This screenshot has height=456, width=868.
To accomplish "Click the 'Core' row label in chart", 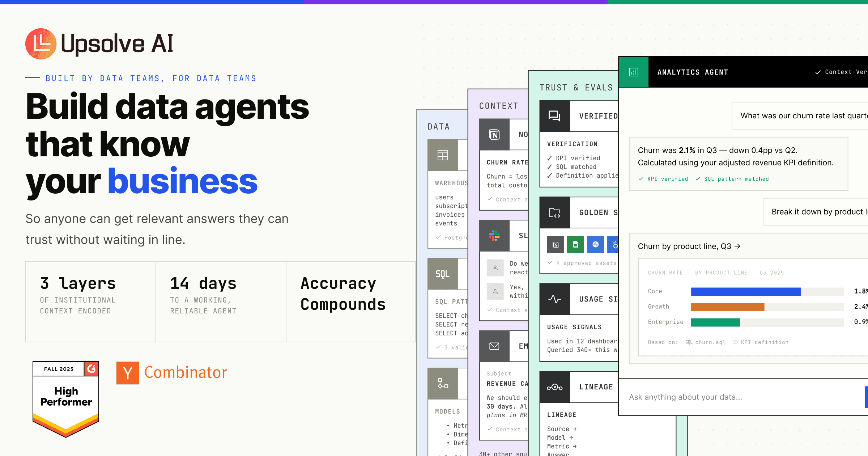I will [x=655, y=291].
